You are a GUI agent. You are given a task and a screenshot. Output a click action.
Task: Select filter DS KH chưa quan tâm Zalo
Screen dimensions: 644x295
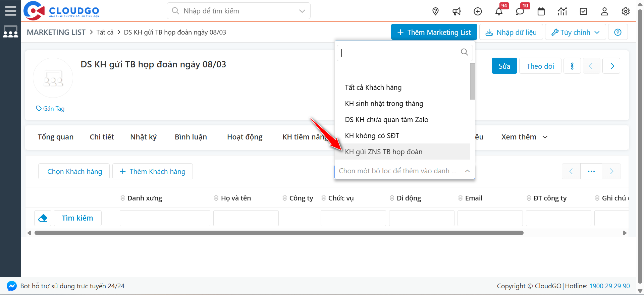point(402,120)
